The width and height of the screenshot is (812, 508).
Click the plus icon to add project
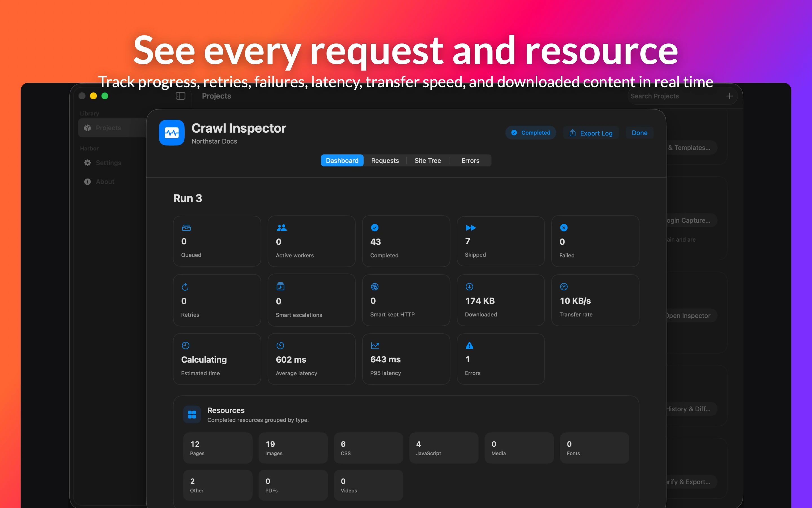point(729,96)
